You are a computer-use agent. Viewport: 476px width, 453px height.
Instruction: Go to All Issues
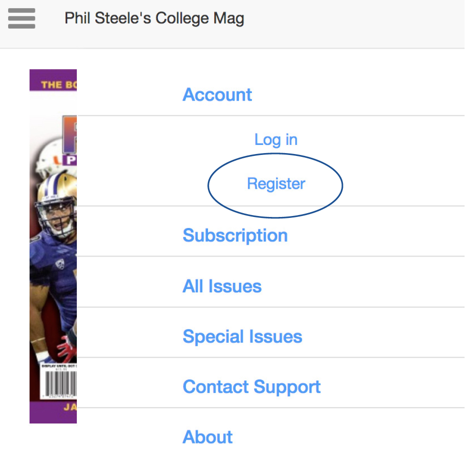222,286
